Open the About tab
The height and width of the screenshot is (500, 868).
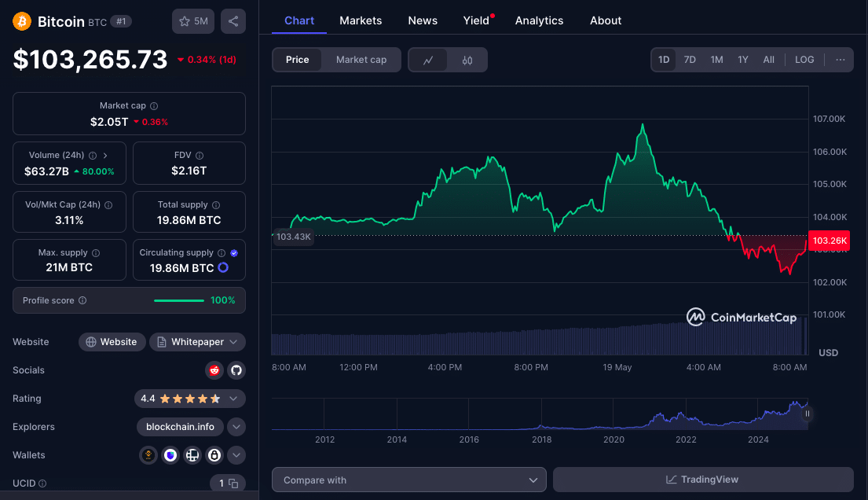coord(606,20)
